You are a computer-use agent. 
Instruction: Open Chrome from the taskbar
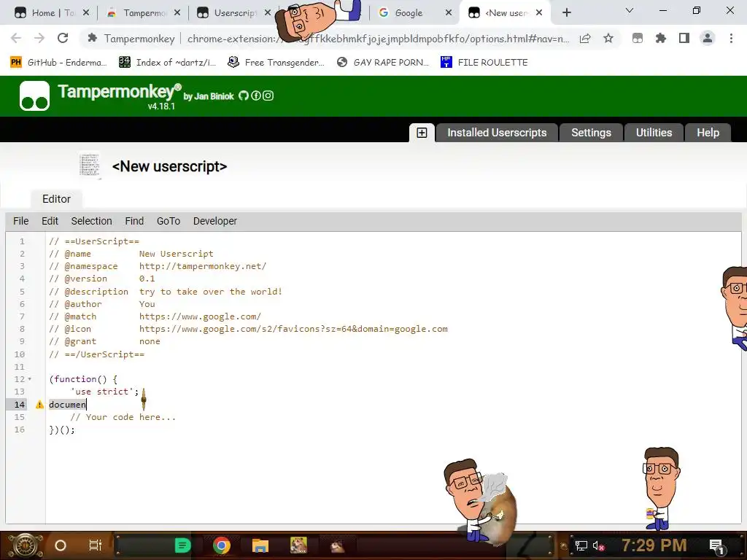pyautogui.click(x=222, y=545)
